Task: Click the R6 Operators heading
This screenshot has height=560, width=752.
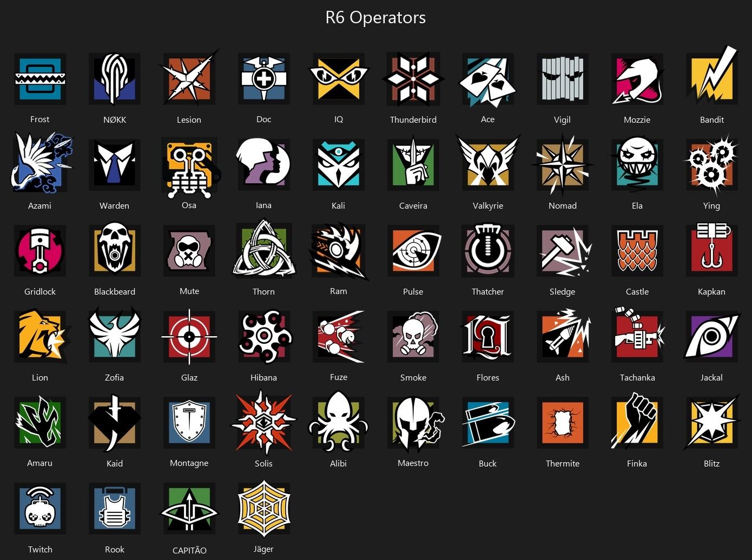Action: (x=375, y=17)
